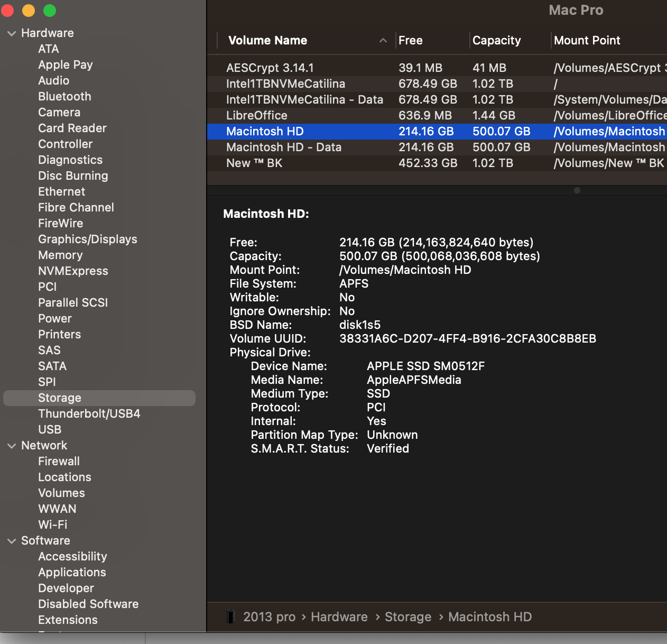This screenshot has height=644, width=667.
Task: Select SAS in the sidebar
Action: click(x=49, y=351)
